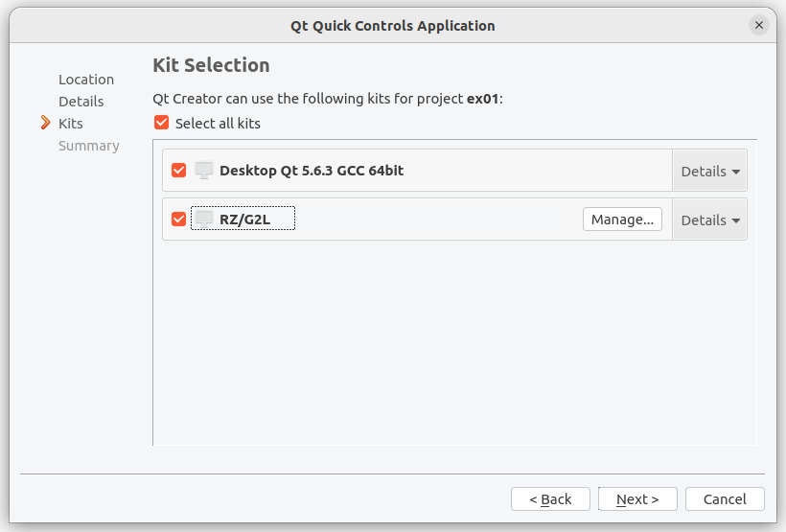Expand Details for Desktop Qt 5.6.3 kit
The image size is (786, 532).
click(710, 171)
